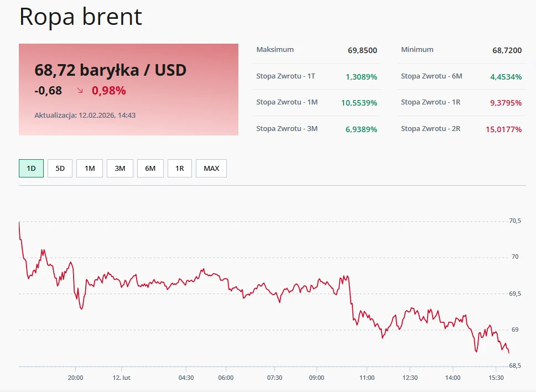Show the MAX price history
Screen dimensions: 536x392
(211, 168)
